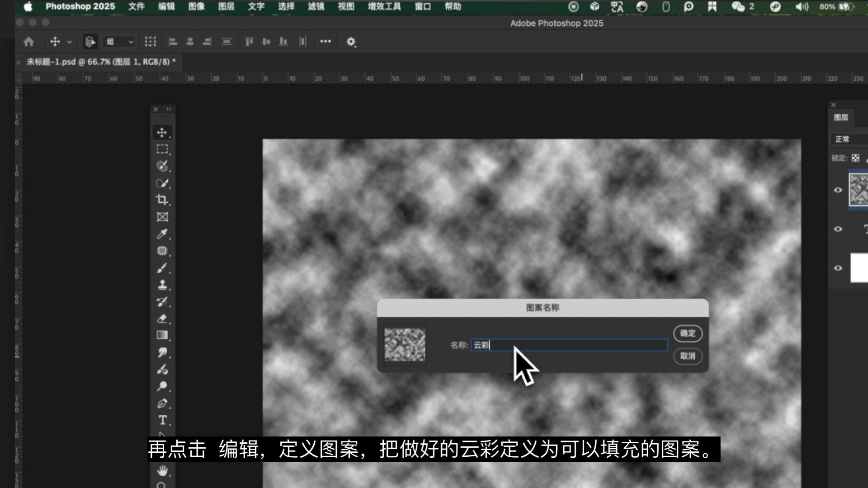Expand Move tool preset picker arrow
The image size is (868, 488).
pos(69,42)
